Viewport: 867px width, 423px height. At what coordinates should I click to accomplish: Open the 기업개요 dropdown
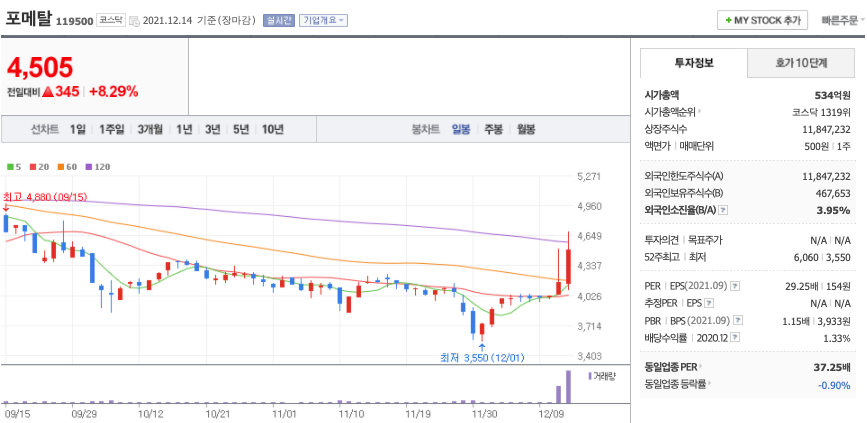(323, 21)
